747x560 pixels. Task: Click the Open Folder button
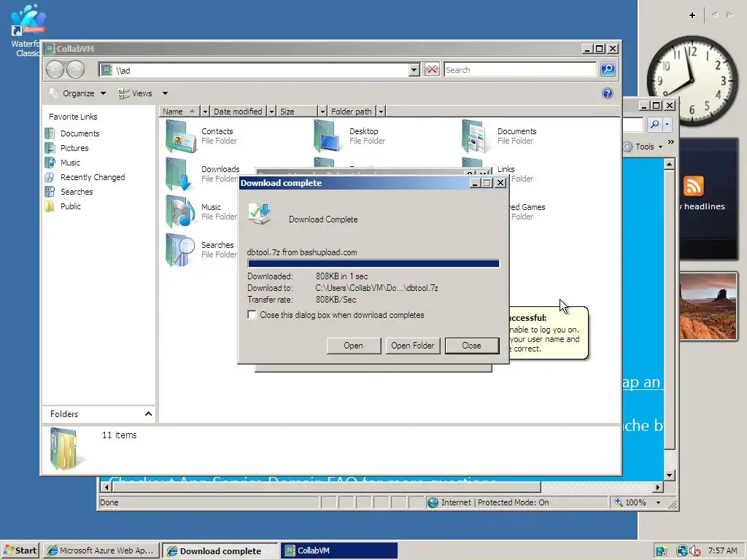pyautogui.click(x=413, y=346)
